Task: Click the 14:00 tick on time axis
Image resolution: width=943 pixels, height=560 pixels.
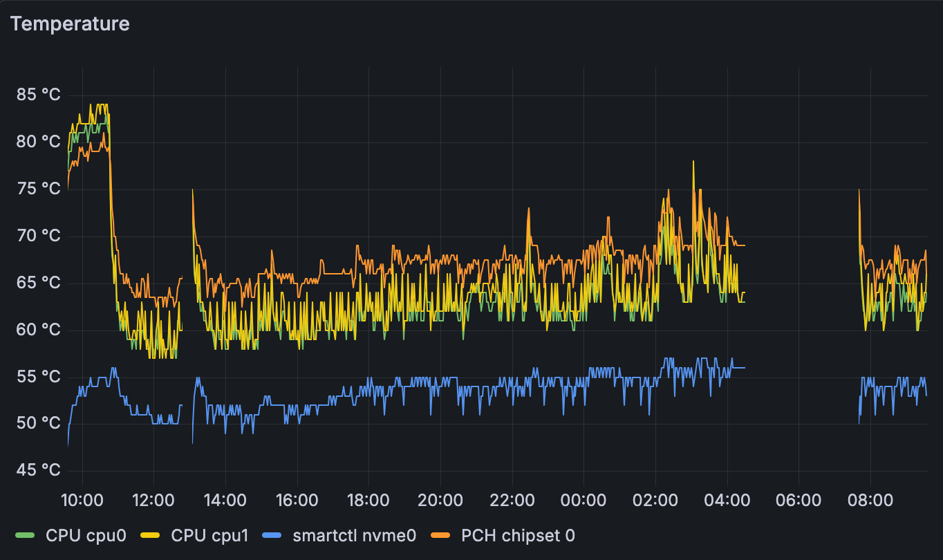Action: click(225, 500)
